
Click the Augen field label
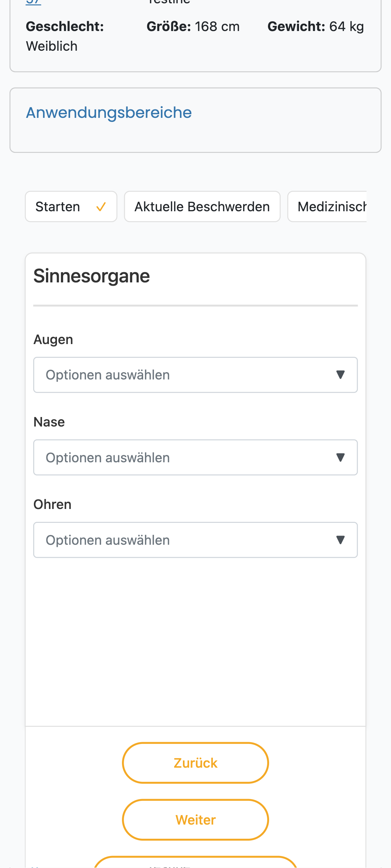(53, 340)
